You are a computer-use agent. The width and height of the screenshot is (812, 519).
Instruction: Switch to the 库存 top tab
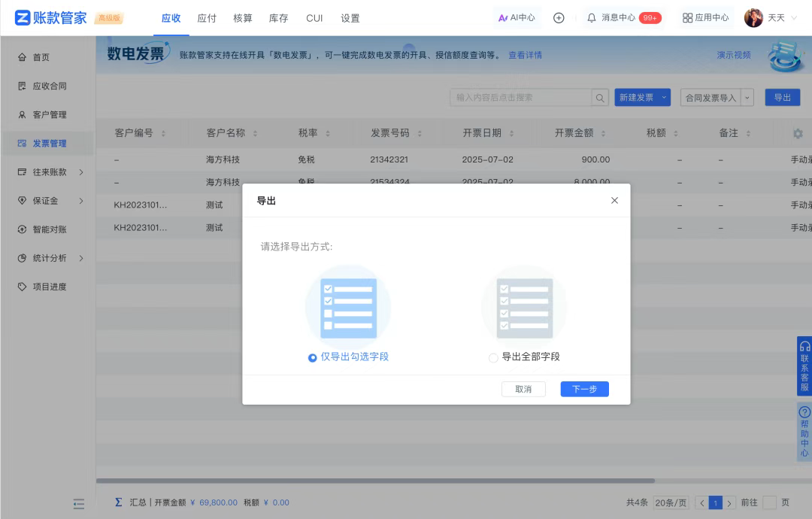(x=279, y=18)
